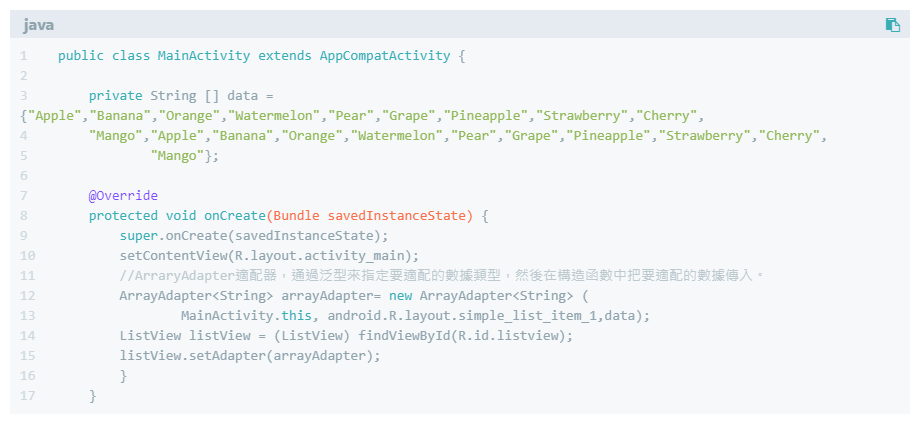The image size is (919, 437).
Task: Click the onCreate method name
Action: tap(234, 216)
